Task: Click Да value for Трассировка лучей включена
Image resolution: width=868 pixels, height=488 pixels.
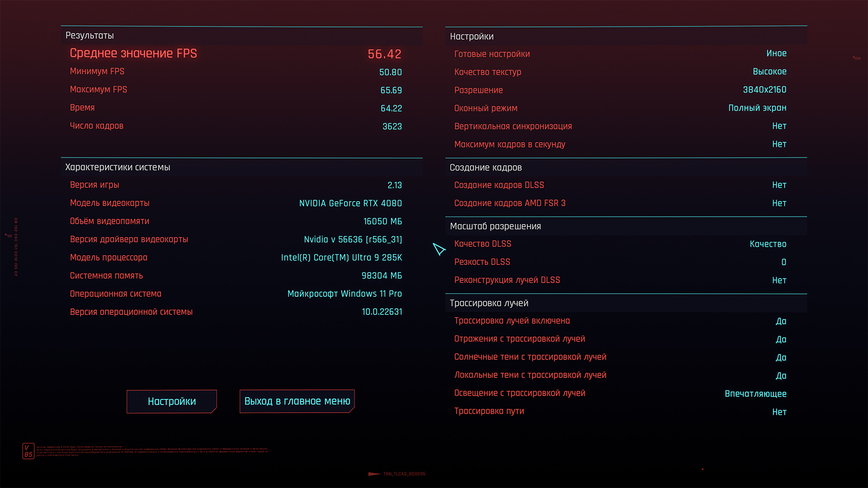Action: 781,321
